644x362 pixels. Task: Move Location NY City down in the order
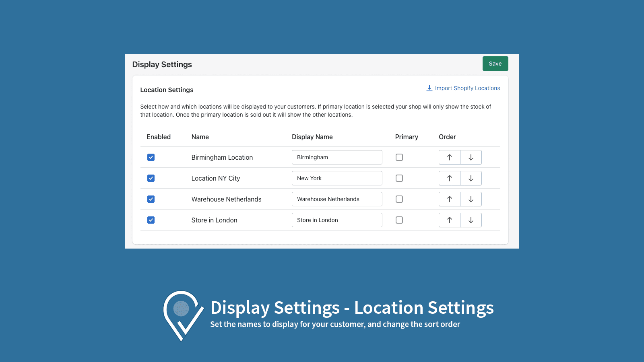click(471, 178)
